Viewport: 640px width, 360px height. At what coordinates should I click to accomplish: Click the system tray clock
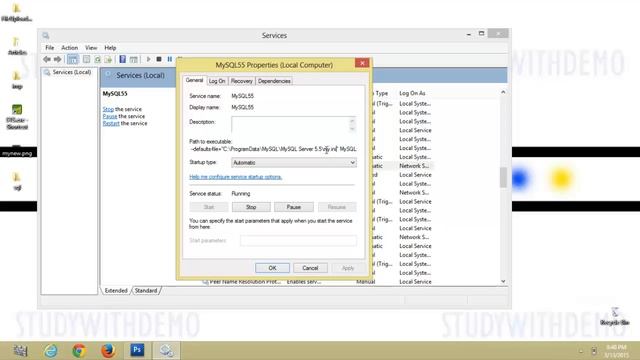[616, 351]
